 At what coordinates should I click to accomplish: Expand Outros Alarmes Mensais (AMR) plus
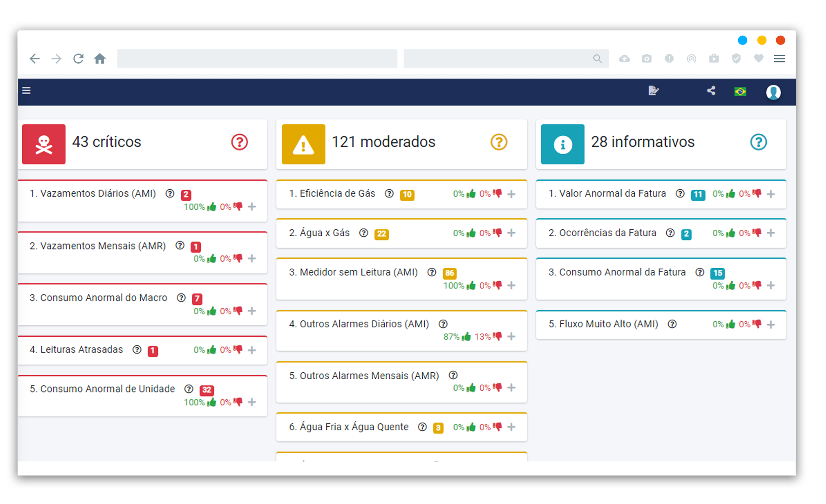(x=511, y=388)
